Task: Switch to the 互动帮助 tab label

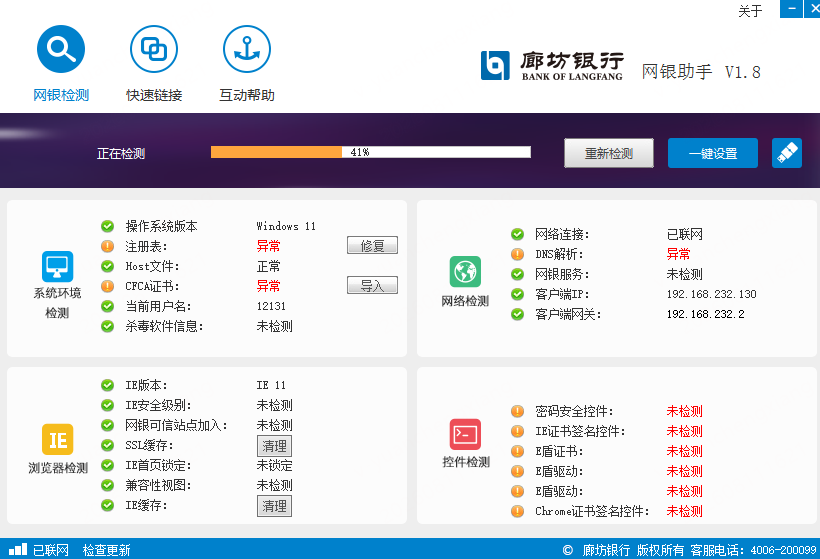Action: pyautogui.click(x=247, y=95)
